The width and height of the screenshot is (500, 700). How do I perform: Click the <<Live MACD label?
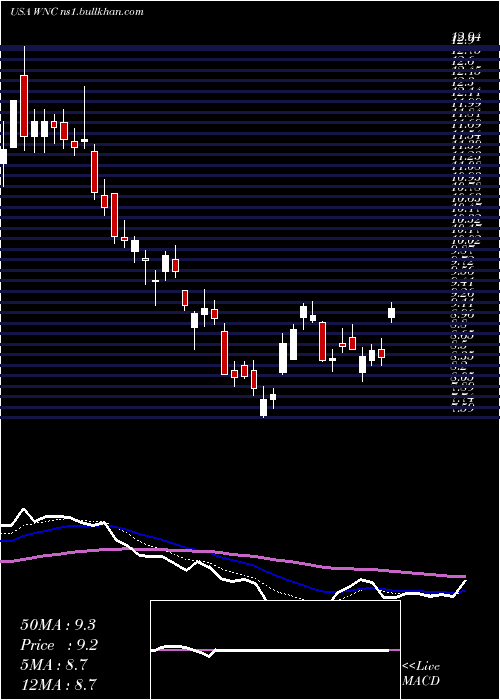pyautogui.click(x=421, y=674)
